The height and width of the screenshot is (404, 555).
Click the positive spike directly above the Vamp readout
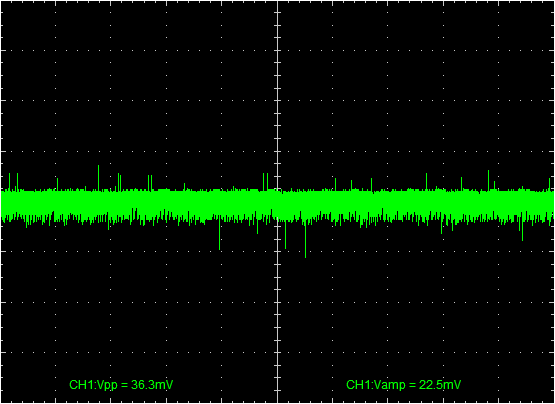tap(427, 182)
